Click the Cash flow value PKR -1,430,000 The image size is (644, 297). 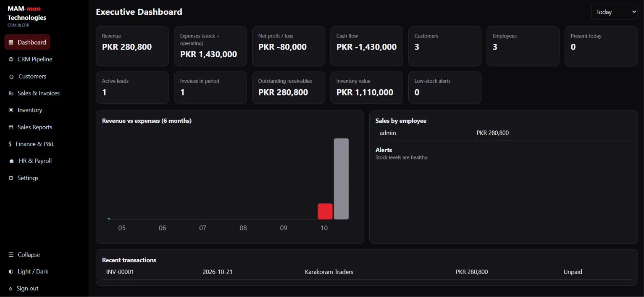point(366,47)
